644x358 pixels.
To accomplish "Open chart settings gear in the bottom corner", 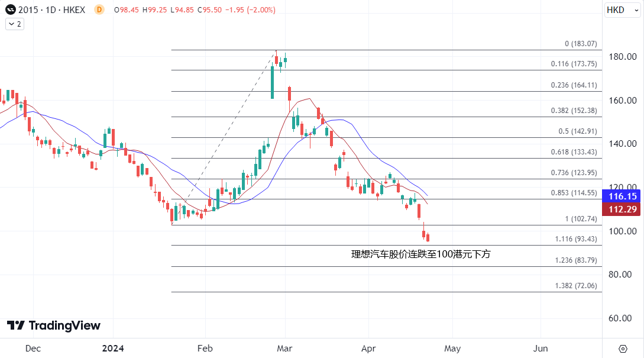I will 623,349.
